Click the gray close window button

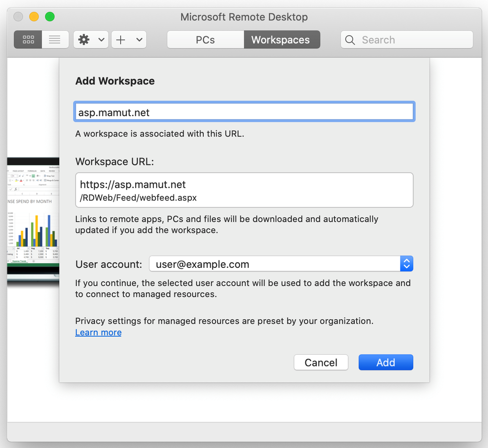pyautogui.click(x=19, y=17)
